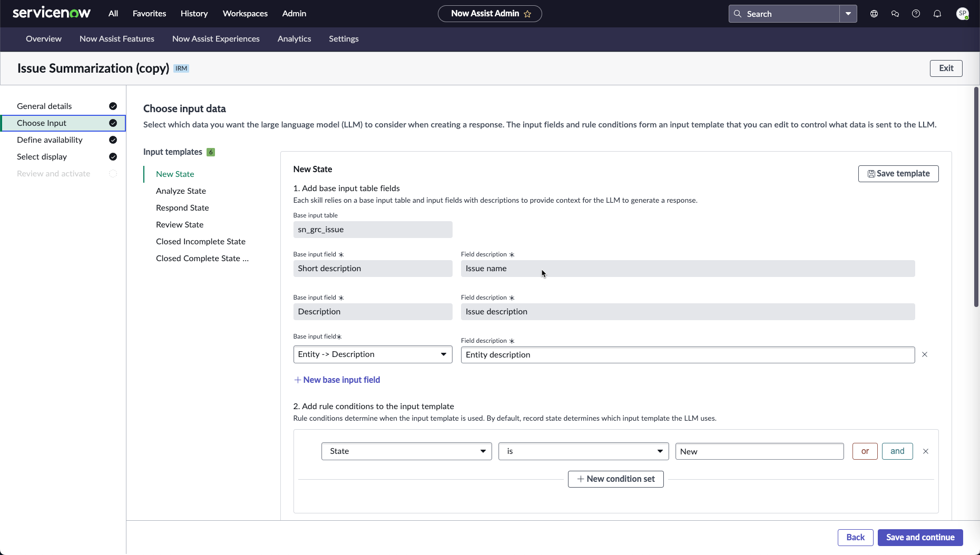Click the Description base input field
Image resolution: width=980 pixels, height=555 pixels.
[373, 312]
